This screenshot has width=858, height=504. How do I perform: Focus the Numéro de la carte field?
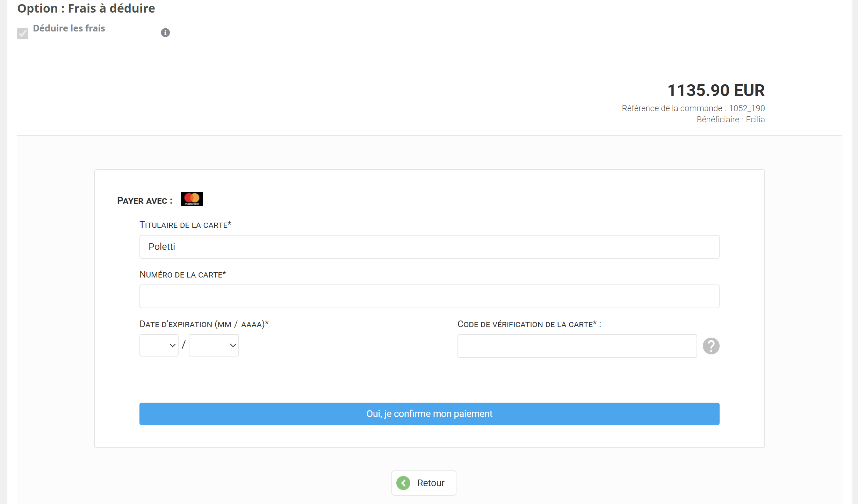click(429, 296)
